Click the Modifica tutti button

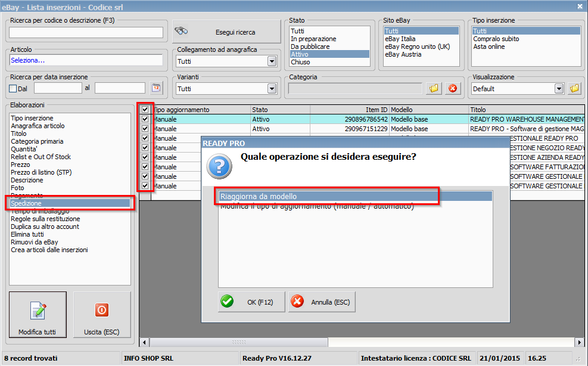coord(38,315)
